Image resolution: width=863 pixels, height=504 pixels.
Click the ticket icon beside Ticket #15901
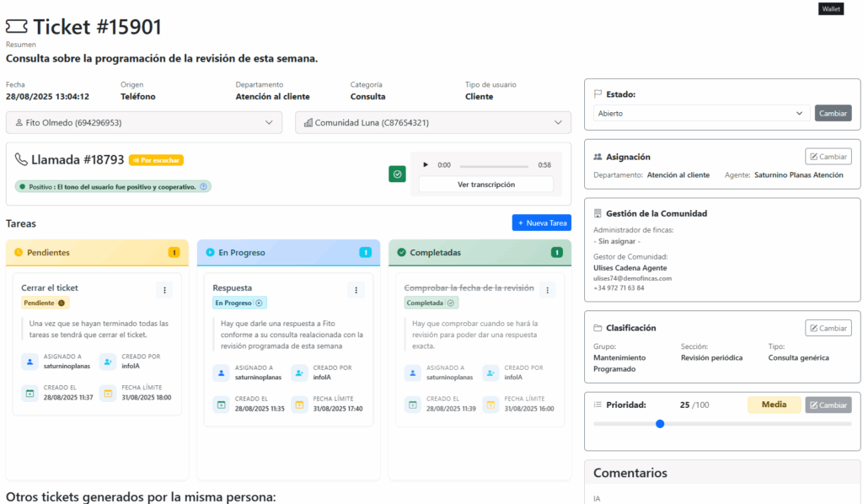pos(17,27)
